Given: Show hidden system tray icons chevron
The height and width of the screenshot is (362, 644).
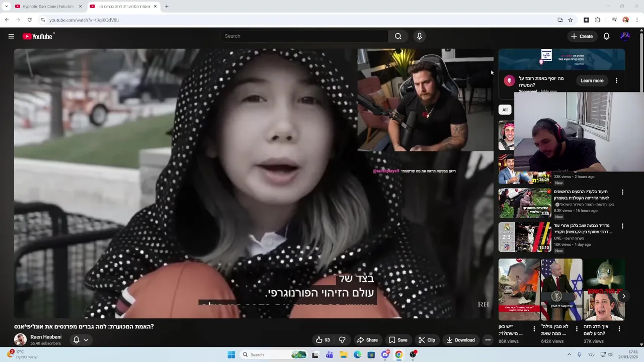Looking at the screenshot, I should point(569,354).
